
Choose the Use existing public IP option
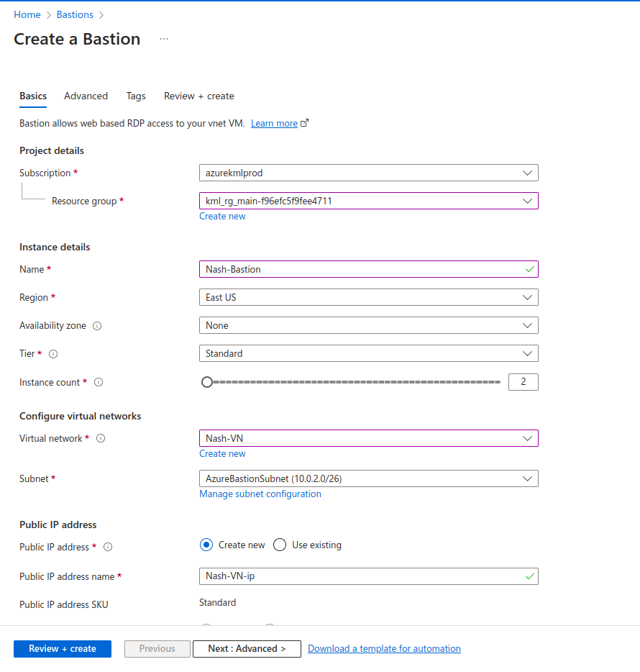280,545
